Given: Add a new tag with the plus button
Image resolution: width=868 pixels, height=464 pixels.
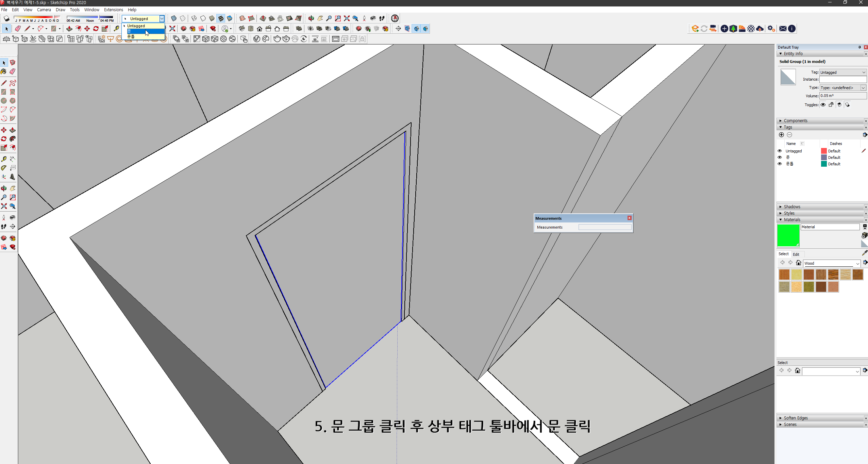Looking at the screenshot, I should click(781, 135).
